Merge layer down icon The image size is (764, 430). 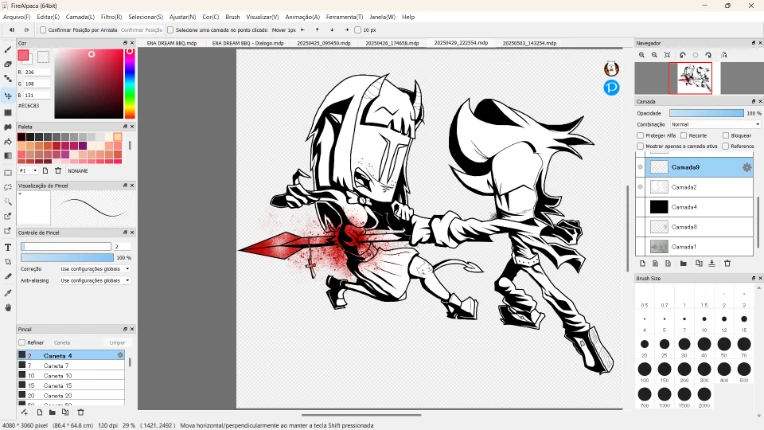tap(712, 263)
